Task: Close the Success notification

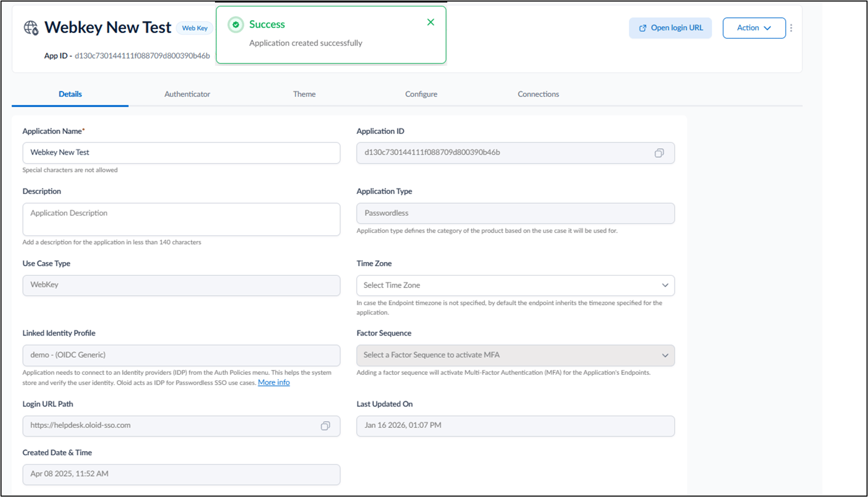Action: pos(430,22)
